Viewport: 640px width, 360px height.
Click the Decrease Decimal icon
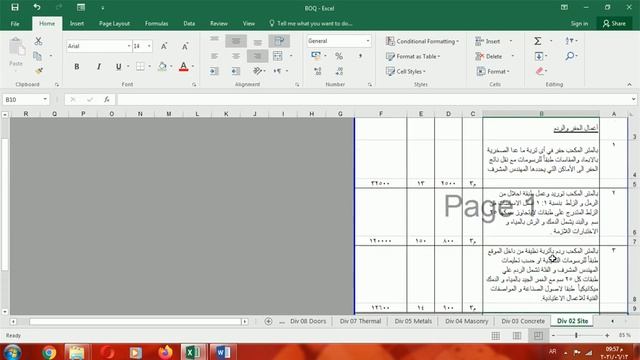pyautogui.click(x=339, y=71)
